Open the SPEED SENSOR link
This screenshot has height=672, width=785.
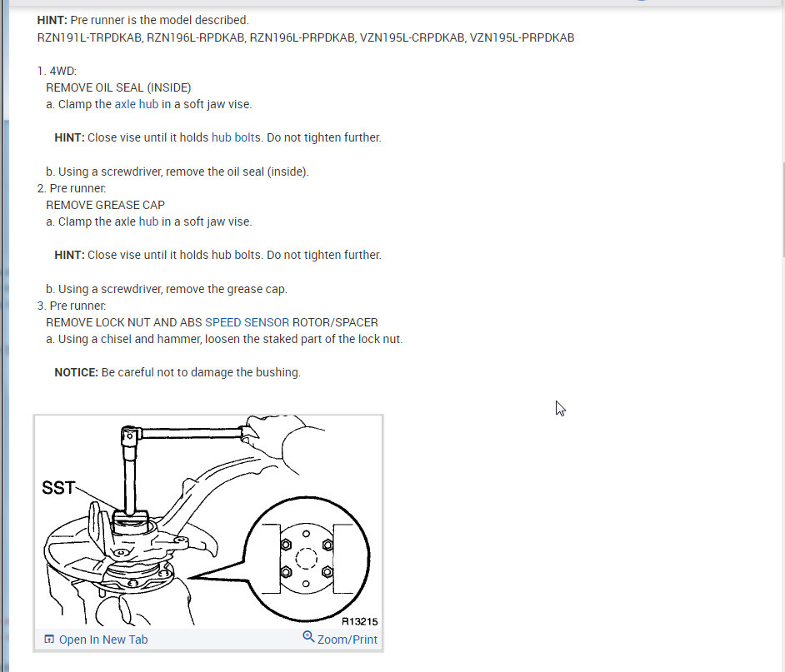pos(247,322)
